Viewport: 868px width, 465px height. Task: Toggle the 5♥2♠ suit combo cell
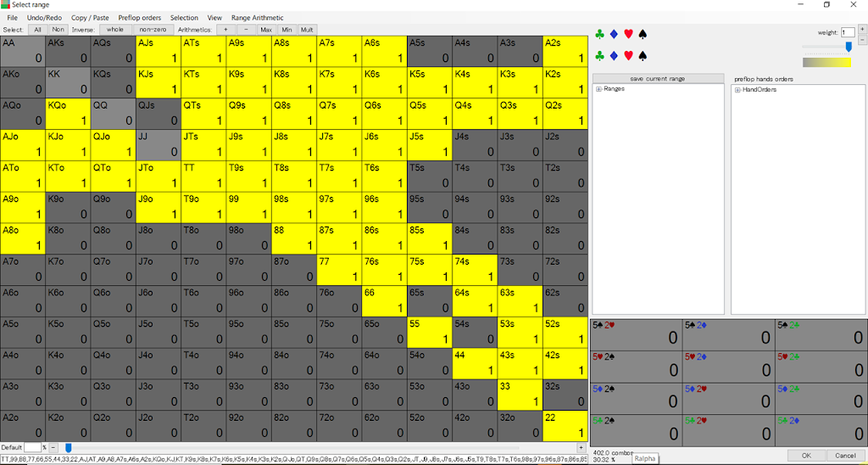click(x=636, y=366)
